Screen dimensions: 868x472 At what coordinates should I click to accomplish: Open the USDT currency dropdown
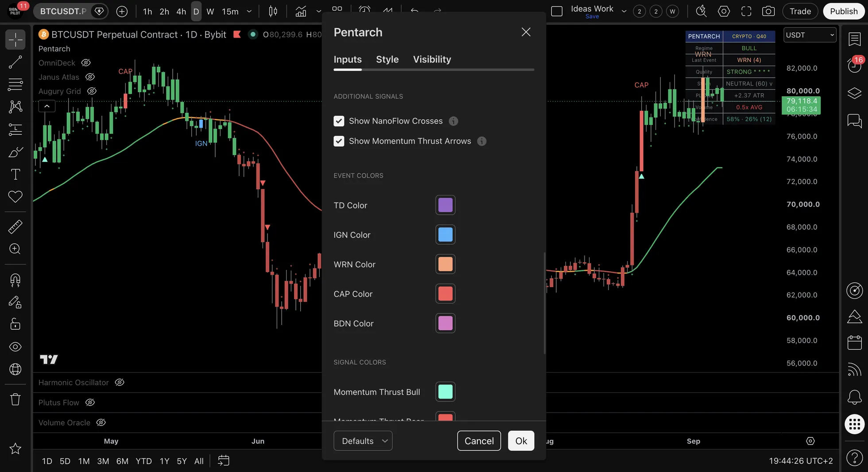[810, 35]
